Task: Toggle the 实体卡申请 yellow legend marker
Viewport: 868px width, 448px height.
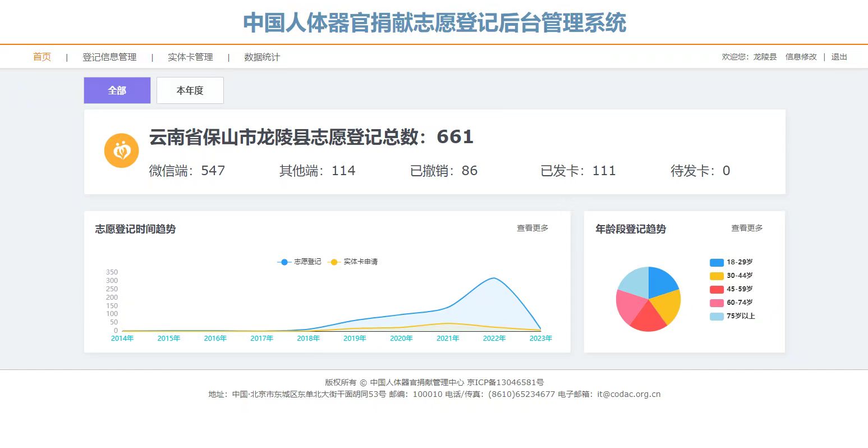Action: click(334, 262)
